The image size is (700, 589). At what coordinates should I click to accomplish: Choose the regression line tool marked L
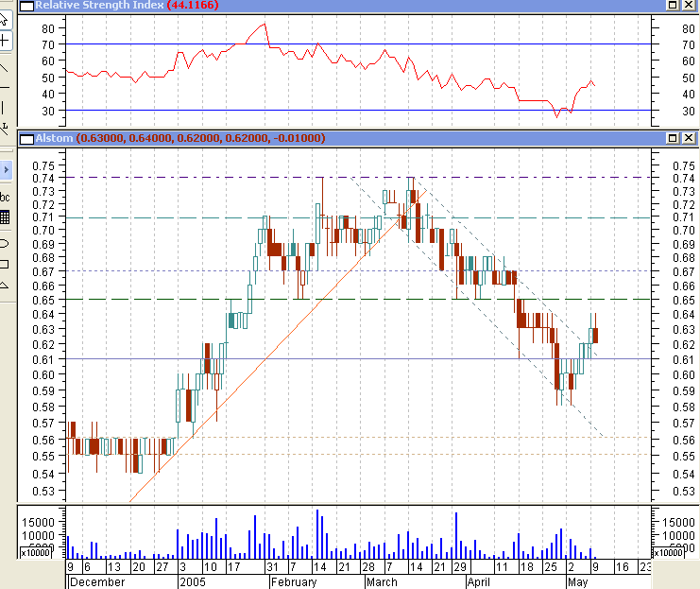[4, 129]
